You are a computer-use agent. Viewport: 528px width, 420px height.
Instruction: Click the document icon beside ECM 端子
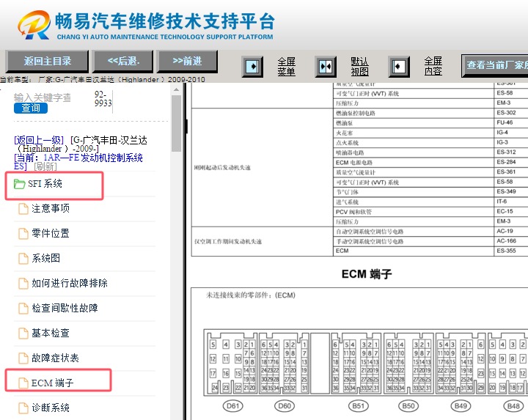[23, 383]
